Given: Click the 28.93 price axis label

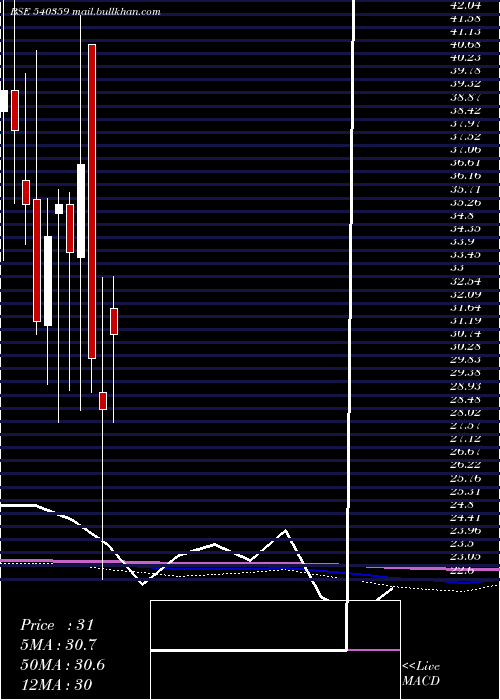Looking at the screenshot, I should point(466,386).
